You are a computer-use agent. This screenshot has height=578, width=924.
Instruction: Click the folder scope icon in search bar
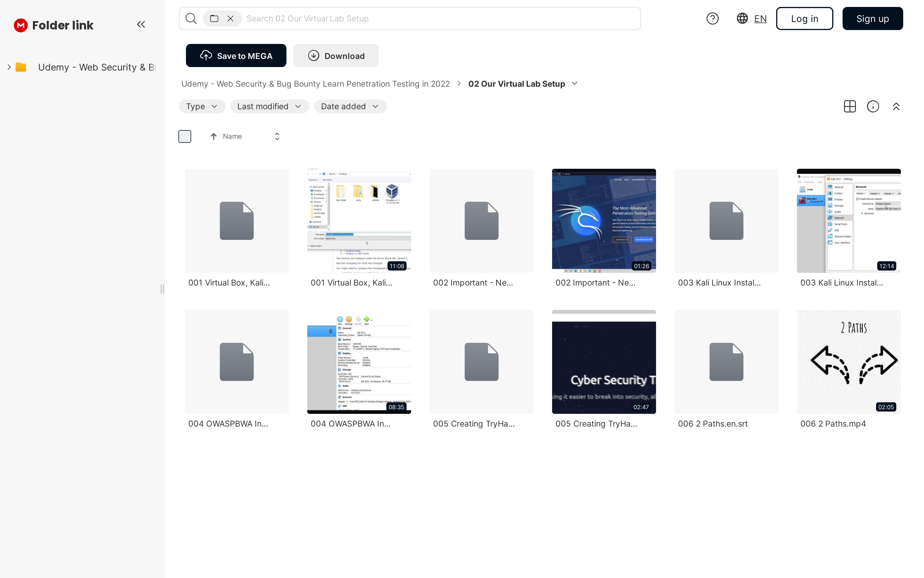[x=214, y=18]
